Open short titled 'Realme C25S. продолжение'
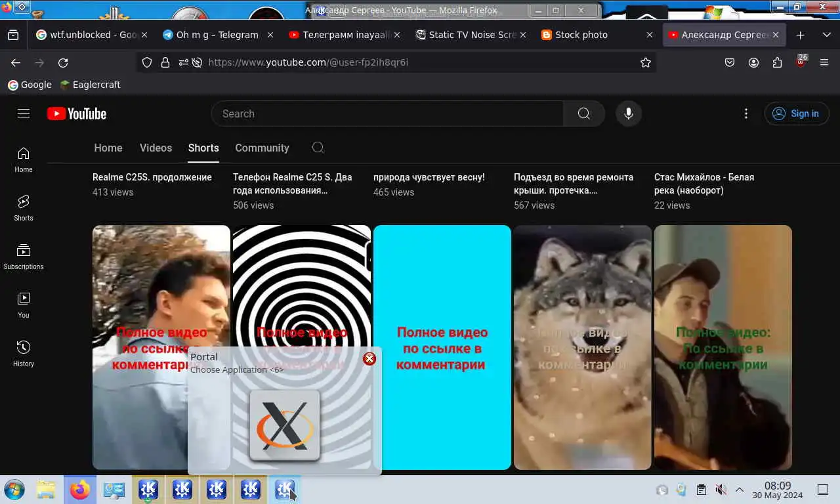 152,177
